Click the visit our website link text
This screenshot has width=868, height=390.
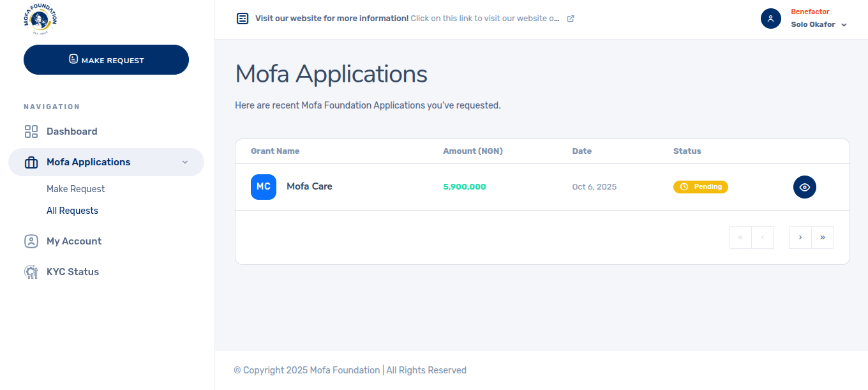tap(485, 19)
